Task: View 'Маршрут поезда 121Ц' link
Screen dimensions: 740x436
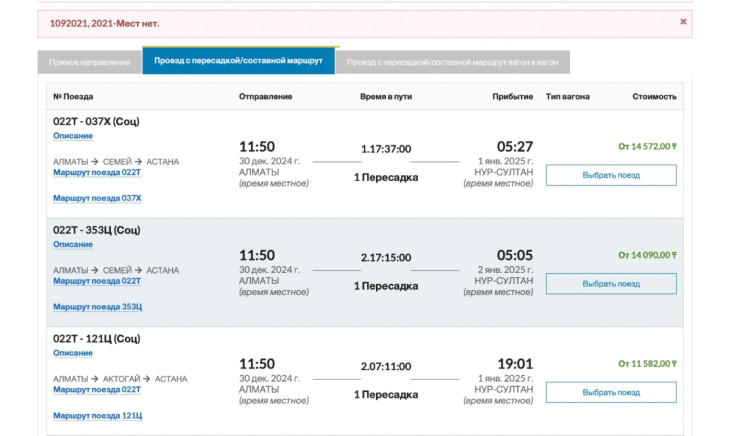Action: tap(97, 415)
